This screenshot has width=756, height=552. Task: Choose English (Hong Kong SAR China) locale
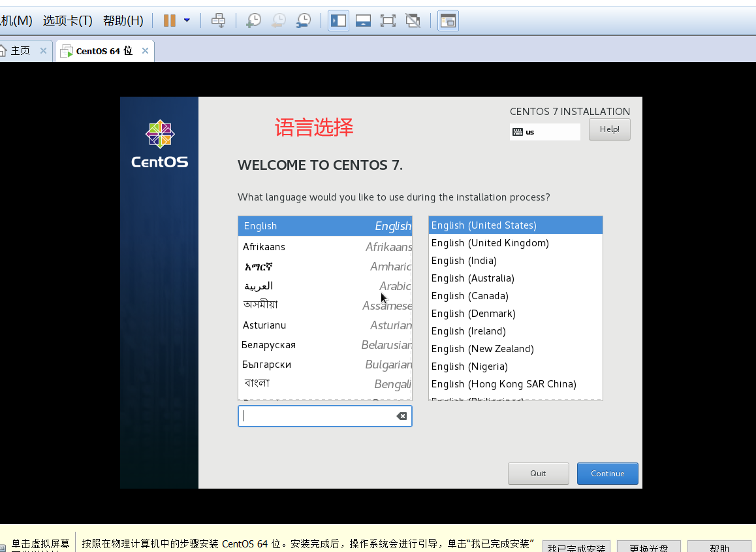(x=515, y=384)
